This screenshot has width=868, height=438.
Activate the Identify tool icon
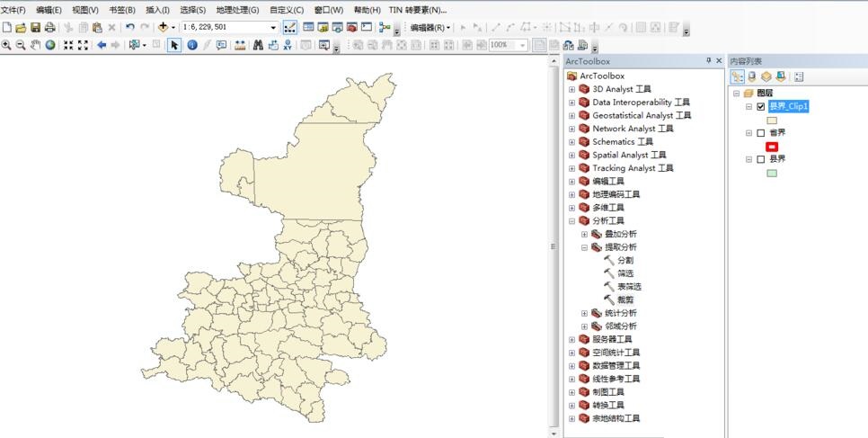tap(192, 45)
